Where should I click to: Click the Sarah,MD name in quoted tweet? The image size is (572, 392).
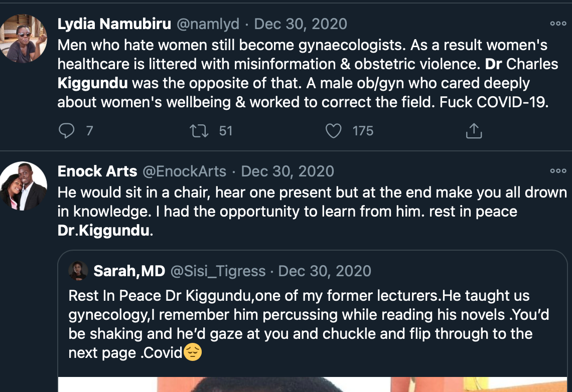click(129, 271)
